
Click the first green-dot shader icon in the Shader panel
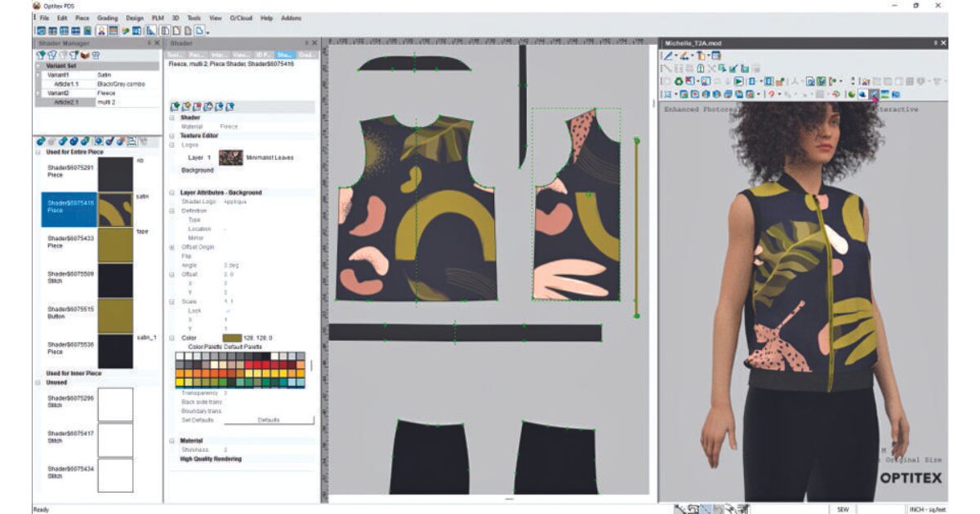(176, 104)
